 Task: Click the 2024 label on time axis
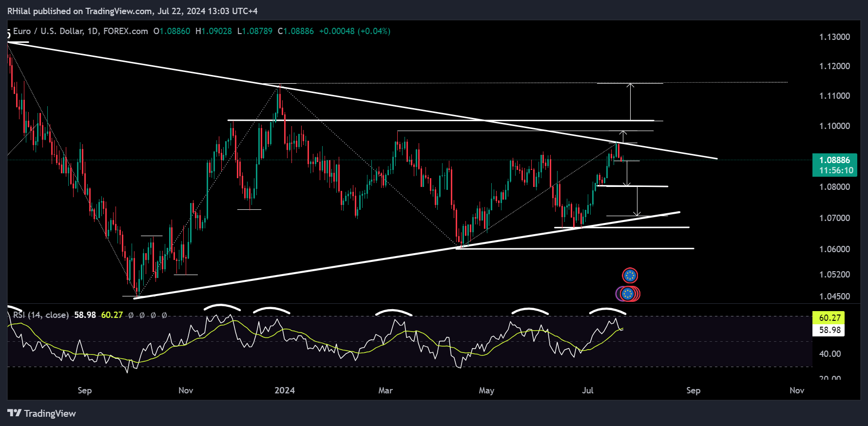pos(285,390)
